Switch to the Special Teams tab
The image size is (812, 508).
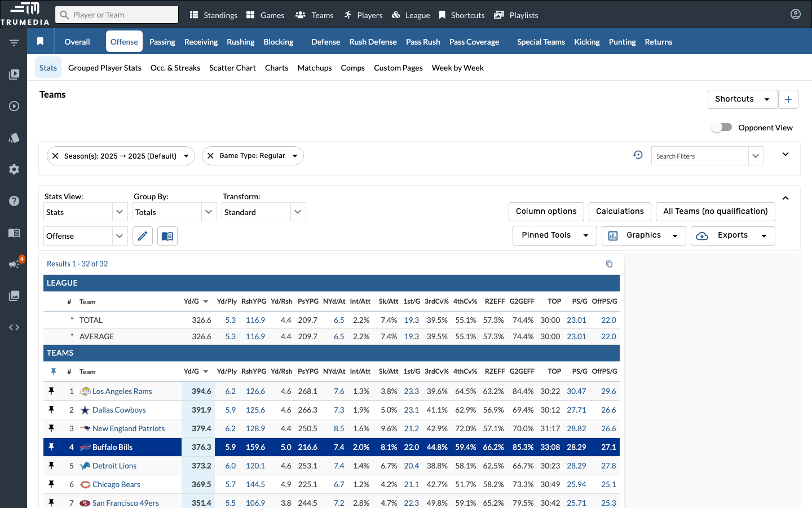click(541, 42)
